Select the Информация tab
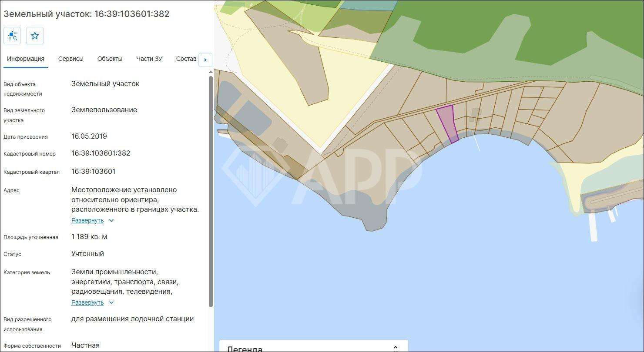The height and width of the screenshot is (352, 644). click(26, 59)
